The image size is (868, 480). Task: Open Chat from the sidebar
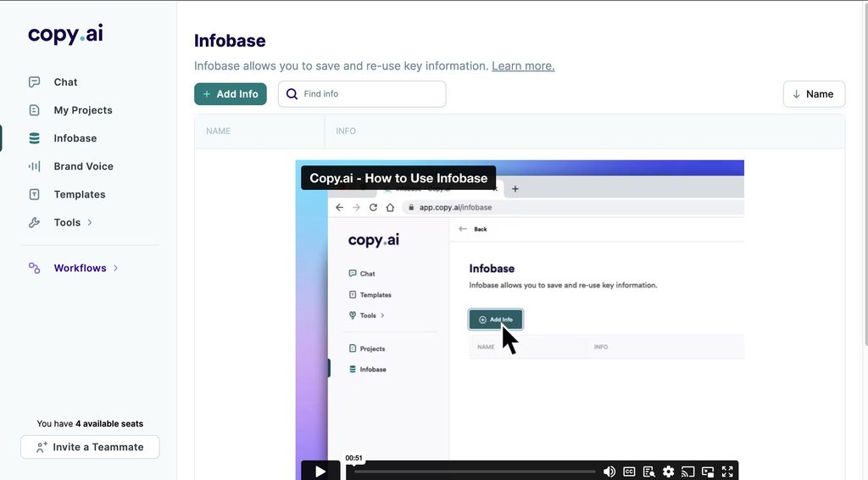tap(65, 82)
